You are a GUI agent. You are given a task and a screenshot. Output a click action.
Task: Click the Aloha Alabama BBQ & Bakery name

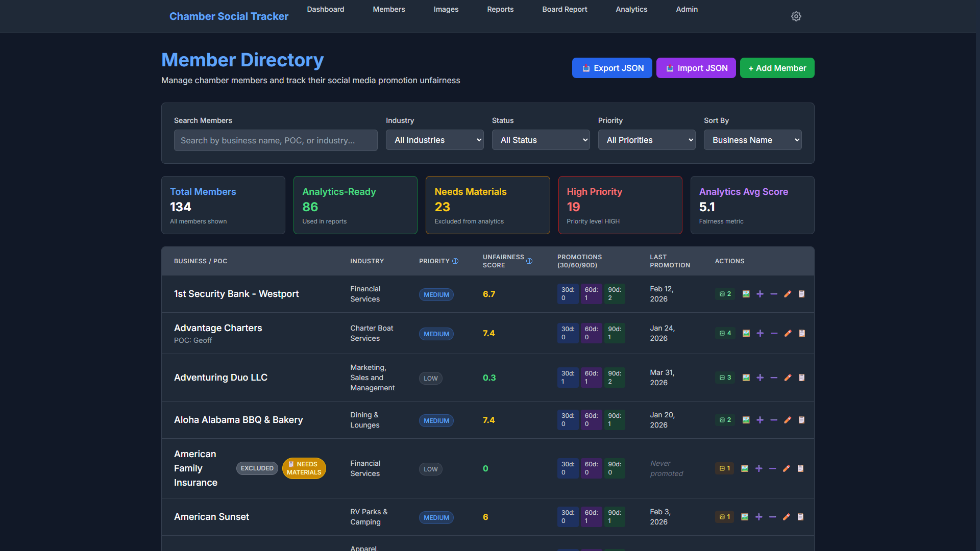pyautogui.click(x=238, y=420)
